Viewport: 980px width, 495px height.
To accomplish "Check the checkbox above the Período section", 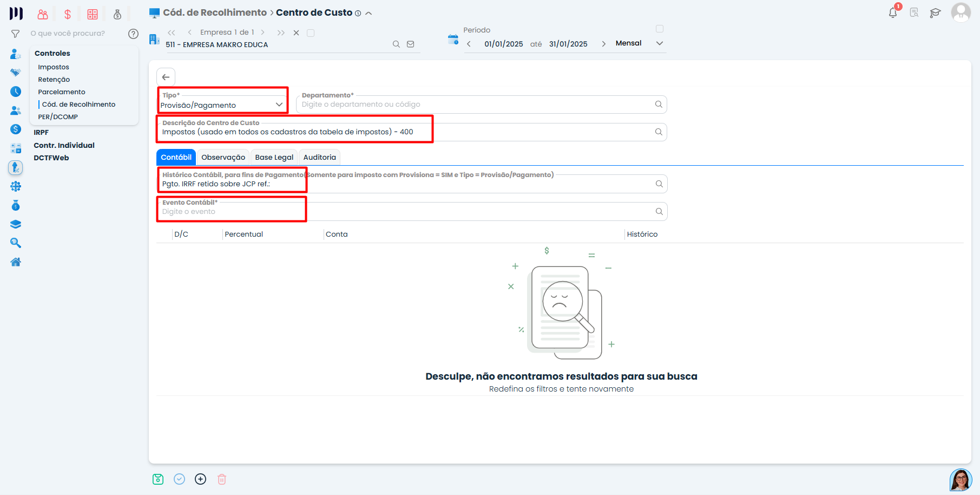I will pos(660,28).
